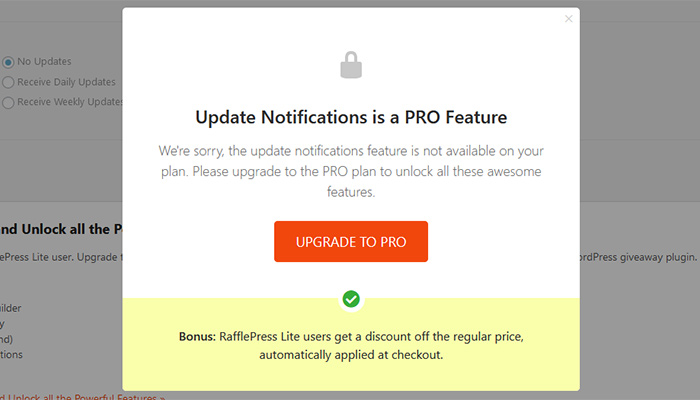Click the RafflePress Lite discount bonus text
700x400 pixels.
pos(351,346)
